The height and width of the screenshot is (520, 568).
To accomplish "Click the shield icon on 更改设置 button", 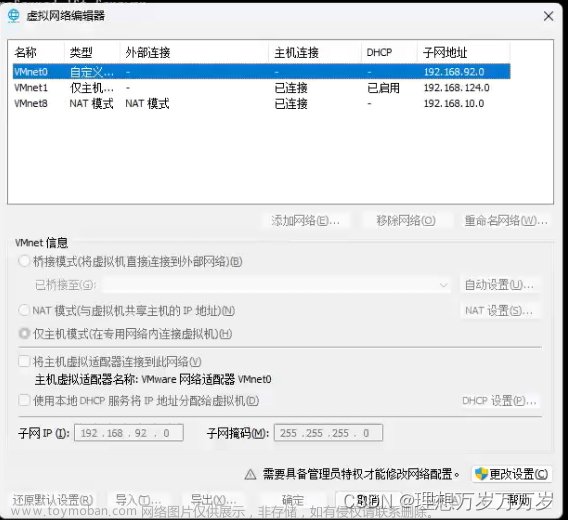I will tap(481, 474).
